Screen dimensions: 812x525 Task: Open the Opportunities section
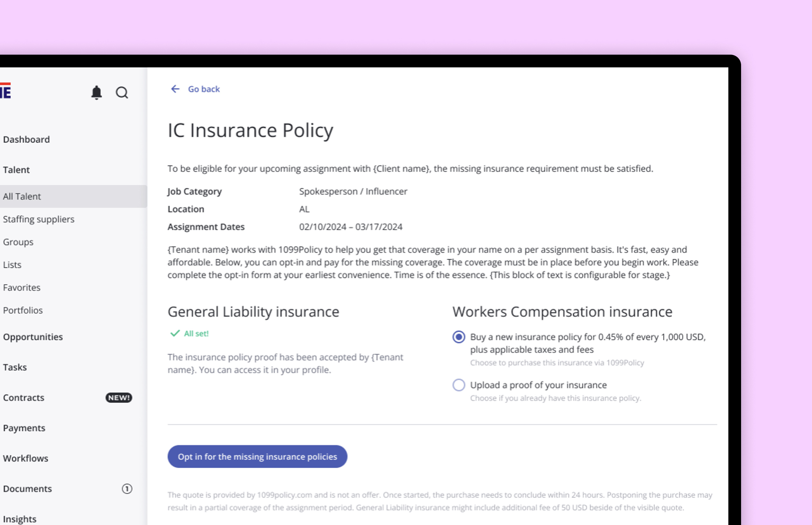click(x=33, y=337)
